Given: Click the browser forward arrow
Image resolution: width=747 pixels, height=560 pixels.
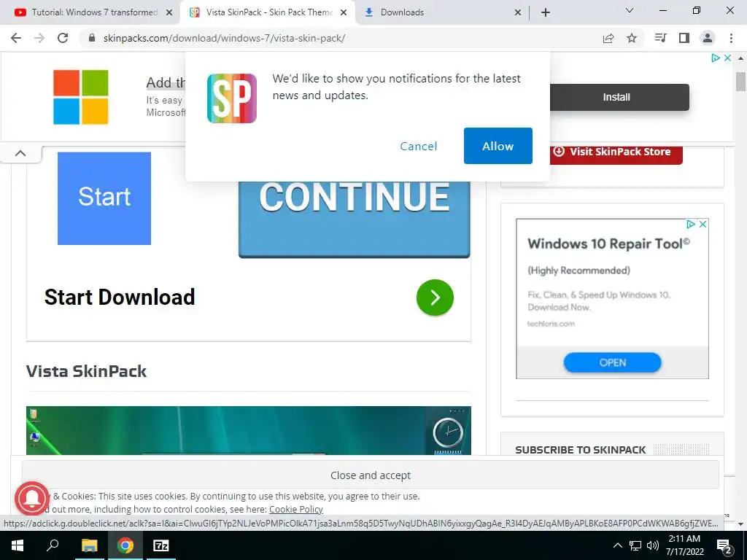Looking at the screenshot, I should point(39,38).
